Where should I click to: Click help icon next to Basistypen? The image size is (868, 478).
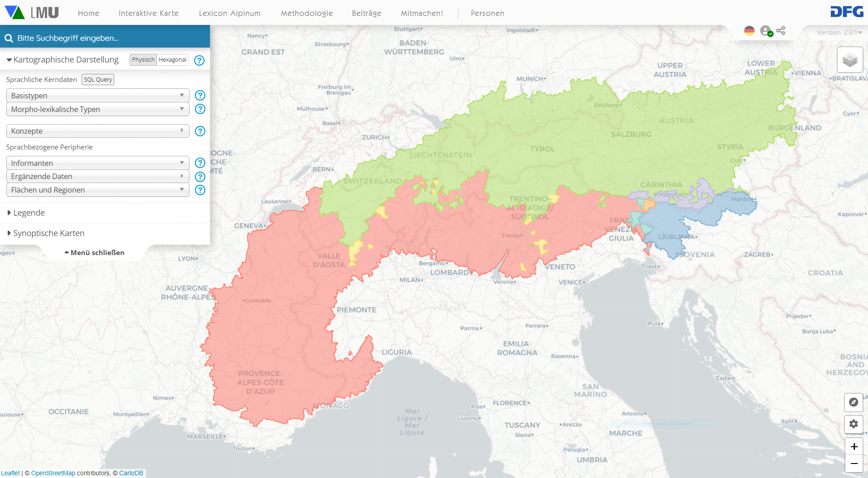point(200,96)
